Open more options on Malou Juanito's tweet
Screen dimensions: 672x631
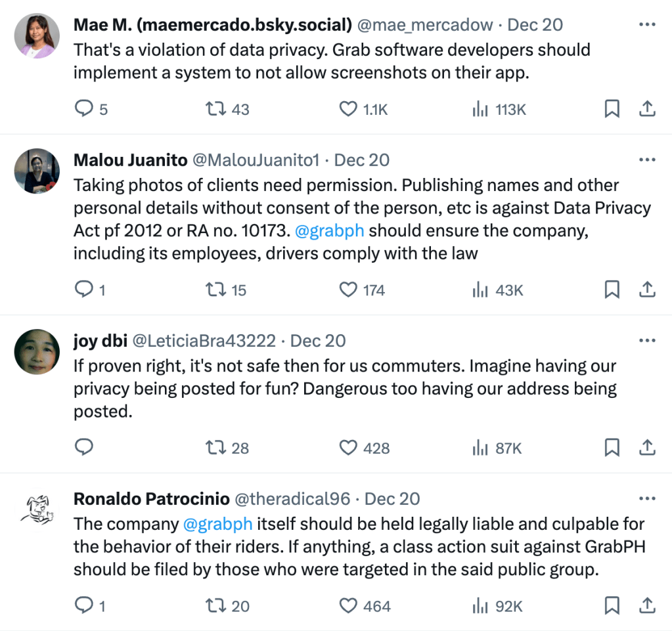coord(647,160)
